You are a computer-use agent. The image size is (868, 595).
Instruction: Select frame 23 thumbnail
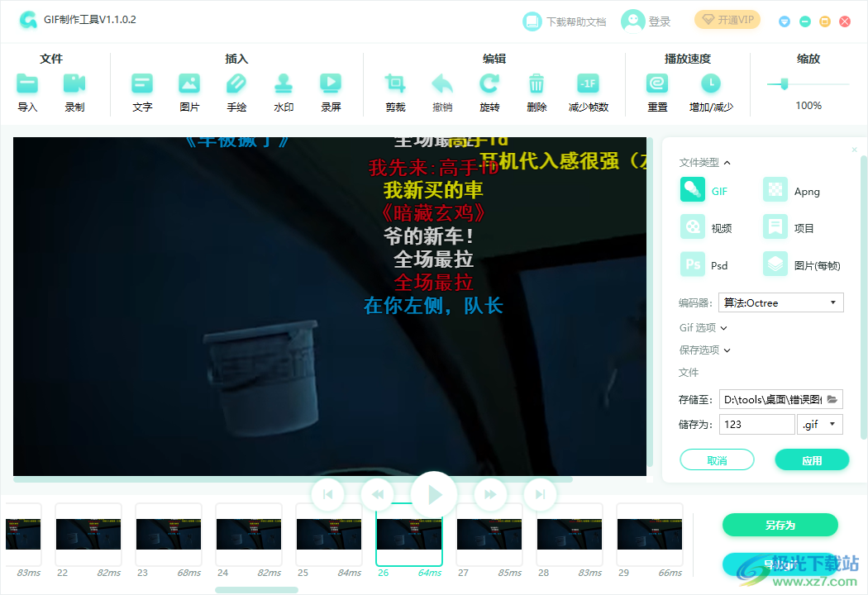tap(169, 534)
